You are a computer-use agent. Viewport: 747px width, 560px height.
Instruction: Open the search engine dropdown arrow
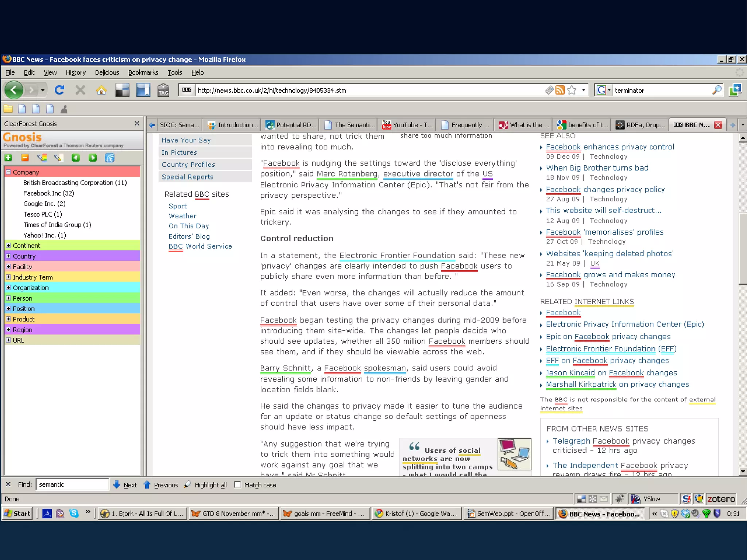(x=609, y=90)
